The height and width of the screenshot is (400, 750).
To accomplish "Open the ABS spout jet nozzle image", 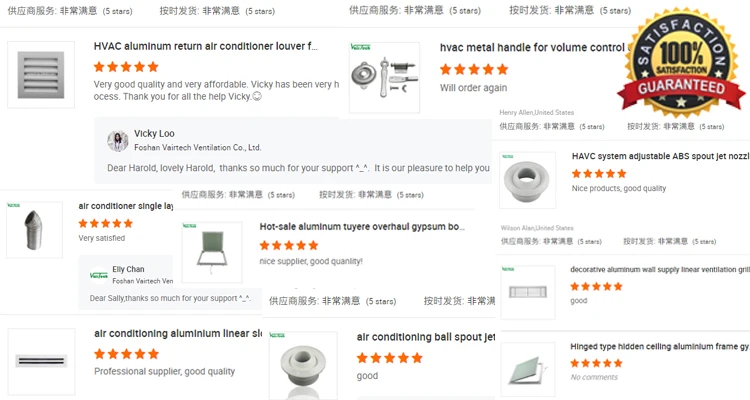I will [528, 180].
